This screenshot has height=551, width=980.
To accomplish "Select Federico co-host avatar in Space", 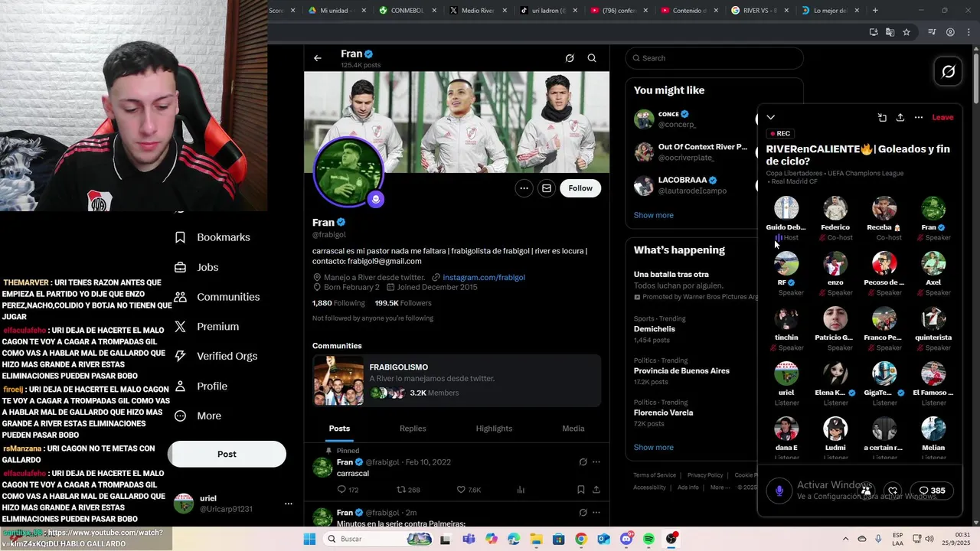I will tap(835, 208).
